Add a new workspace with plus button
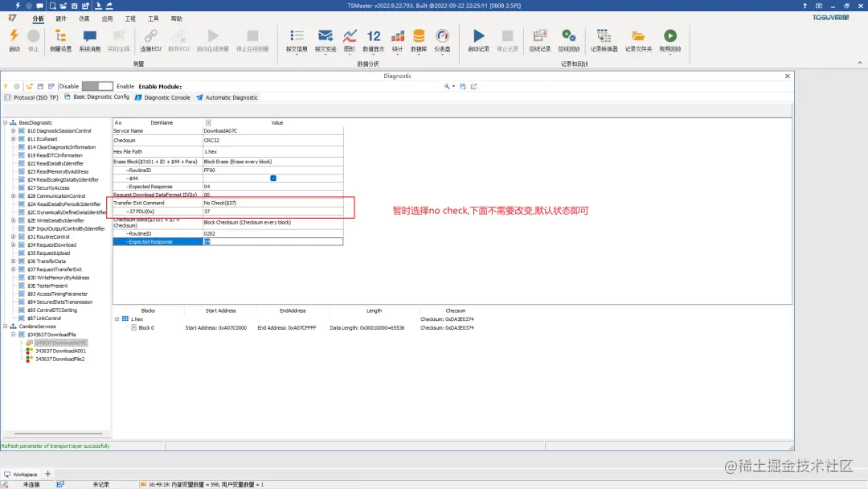This screenshot has width=868, height=489. [x=47, y=474]
